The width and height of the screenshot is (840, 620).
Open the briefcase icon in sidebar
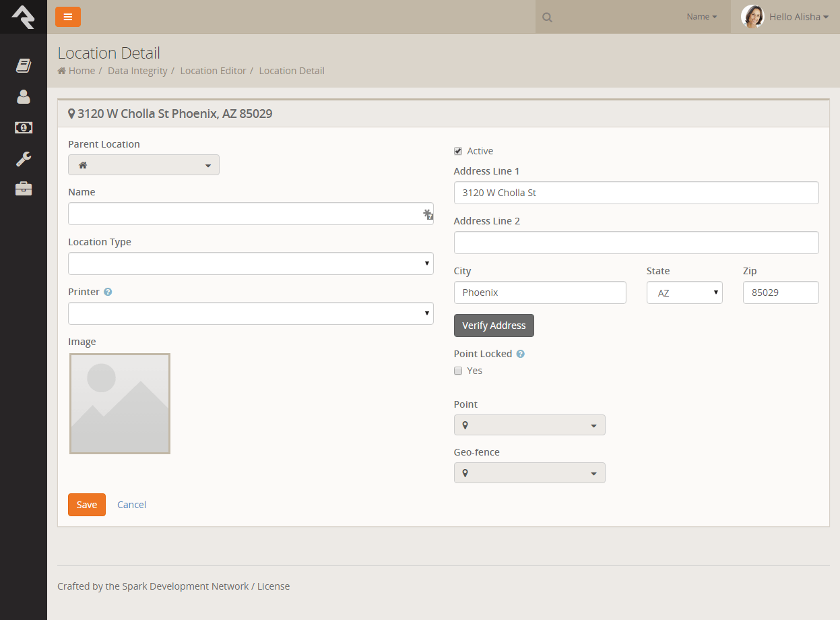click(24, 189)
